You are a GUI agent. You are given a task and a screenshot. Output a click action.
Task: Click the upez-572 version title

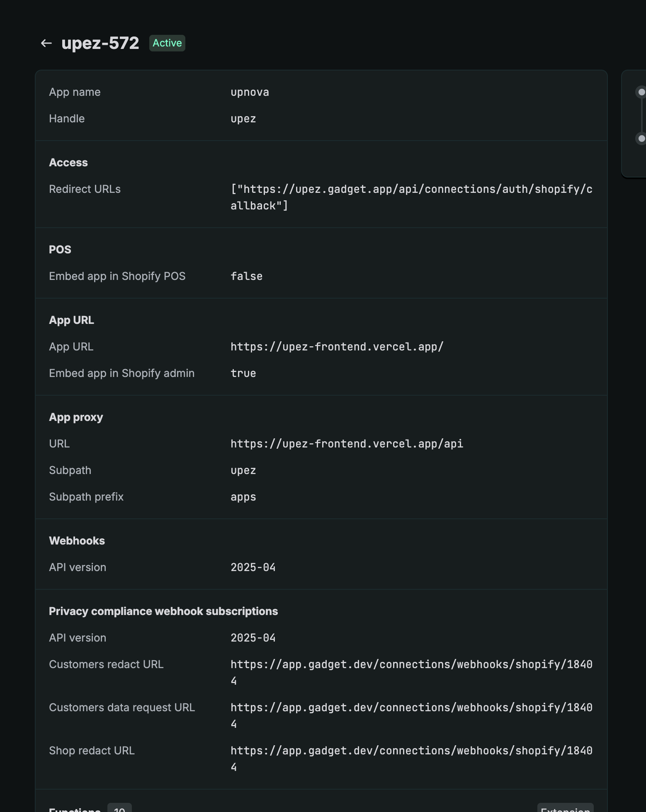(x=100, y=43)
